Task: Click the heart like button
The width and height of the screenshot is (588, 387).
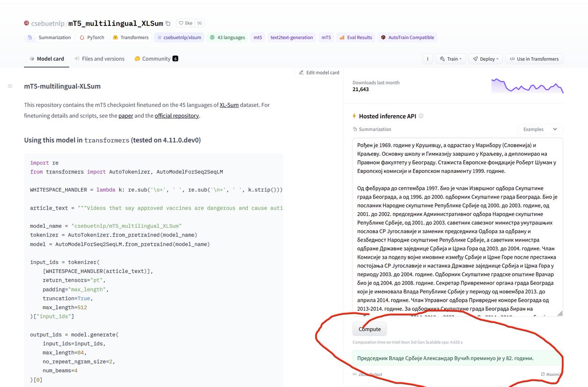Action: tap(186, 23)
